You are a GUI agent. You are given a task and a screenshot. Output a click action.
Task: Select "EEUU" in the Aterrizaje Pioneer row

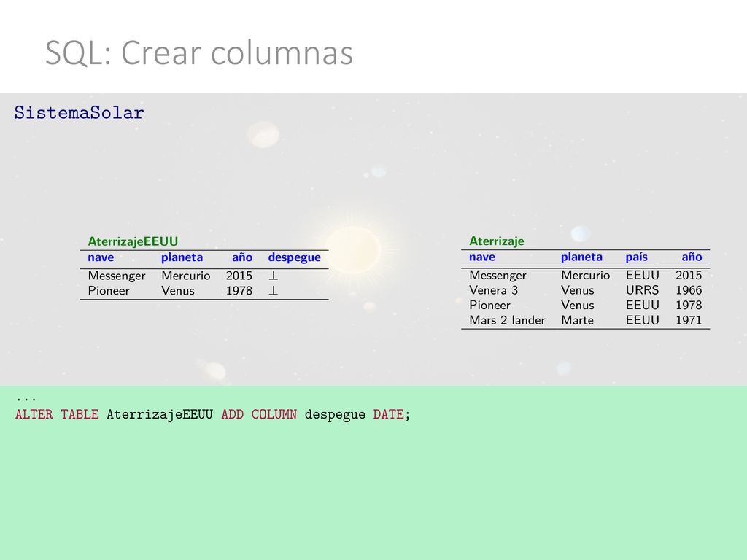click(x=643, y=305)
